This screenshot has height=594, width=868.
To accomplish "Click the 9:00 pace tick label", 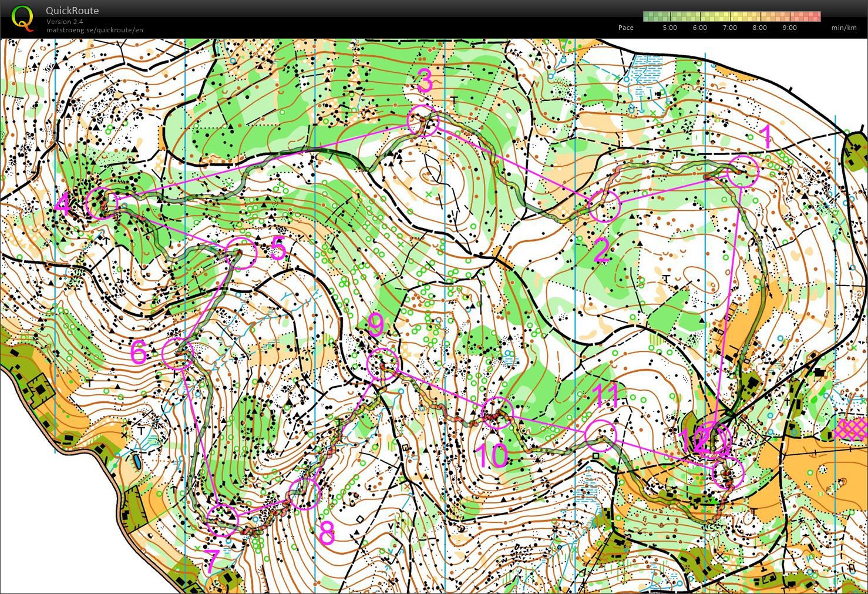I will point(789,28).
